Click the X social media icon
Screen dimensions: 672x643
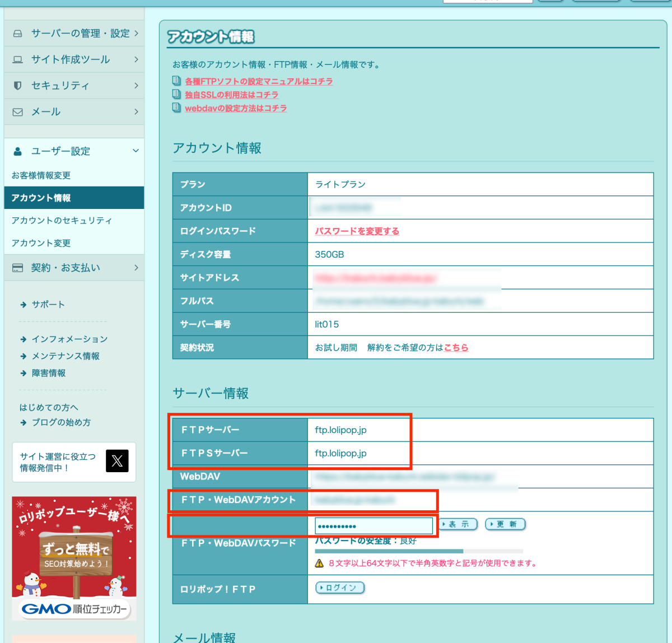click(117, 461)
